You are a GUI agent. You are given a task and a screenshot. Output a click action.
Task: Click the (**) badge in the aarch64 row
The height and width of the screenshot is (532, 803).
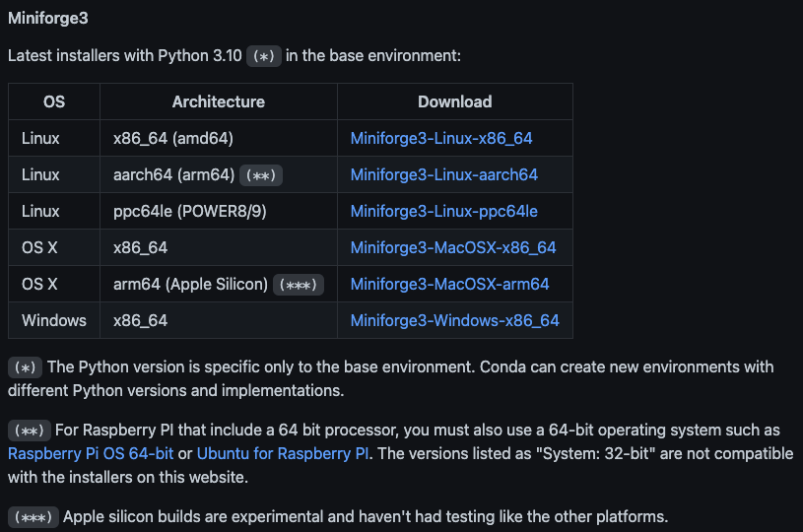point(261,175)
